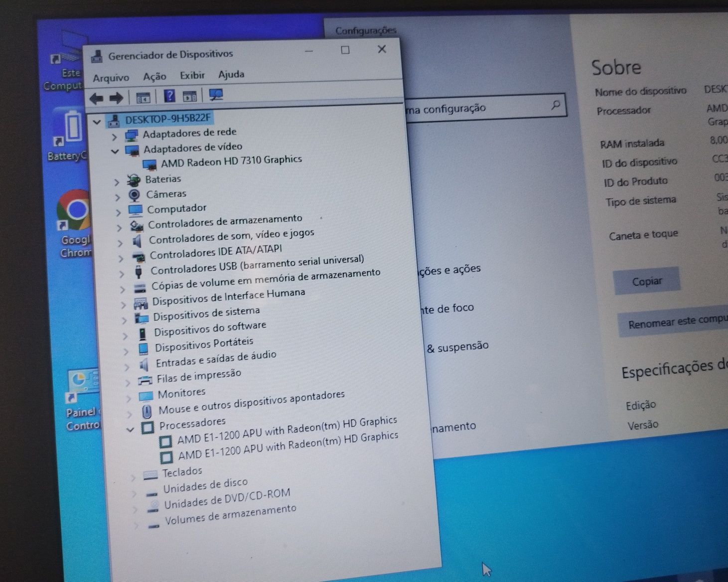Click the Back arrow in Device Manager toolbar
Screen dimensions: 728x582
click(x=97, y=98)
